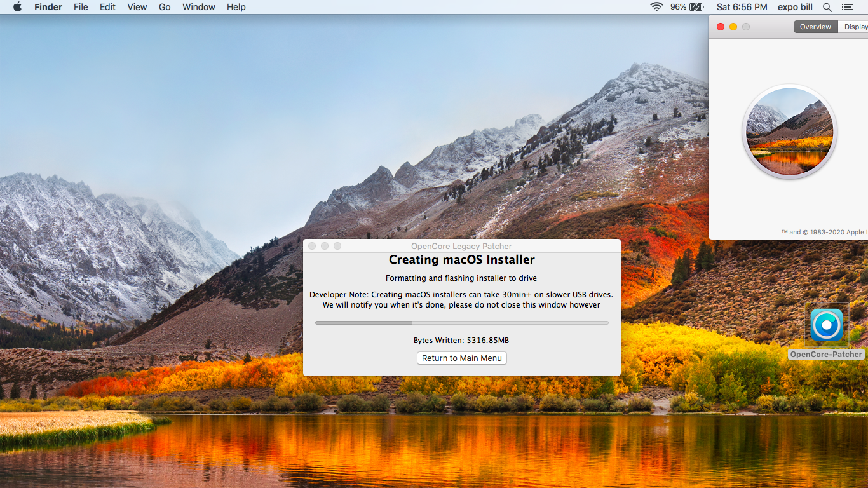Click the OpenCore Legacy Patcher title bar
The width and height of the screenshot is (868, 488).
click(462, 246)
